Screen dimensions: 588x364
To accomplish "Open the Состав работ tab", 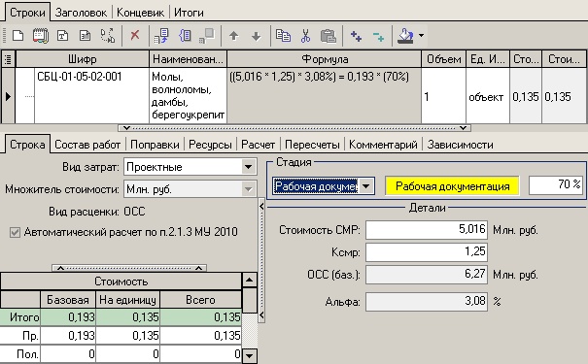I will click(87, 145).
